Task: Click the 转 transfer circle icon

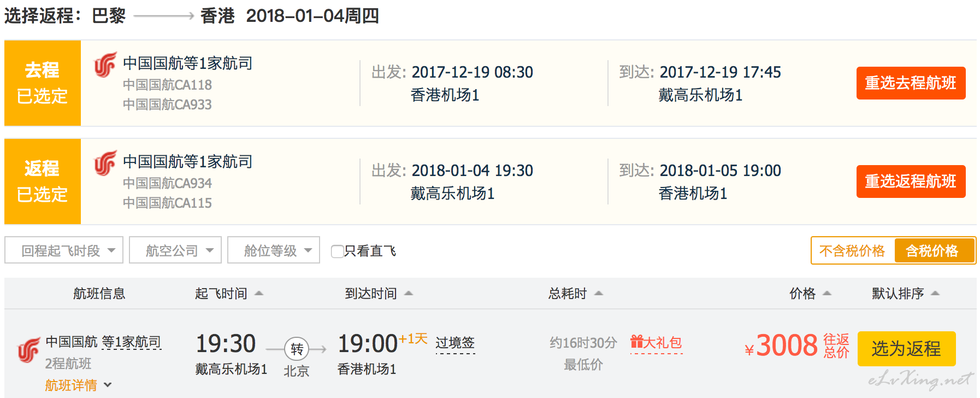Action: [297, 349]
